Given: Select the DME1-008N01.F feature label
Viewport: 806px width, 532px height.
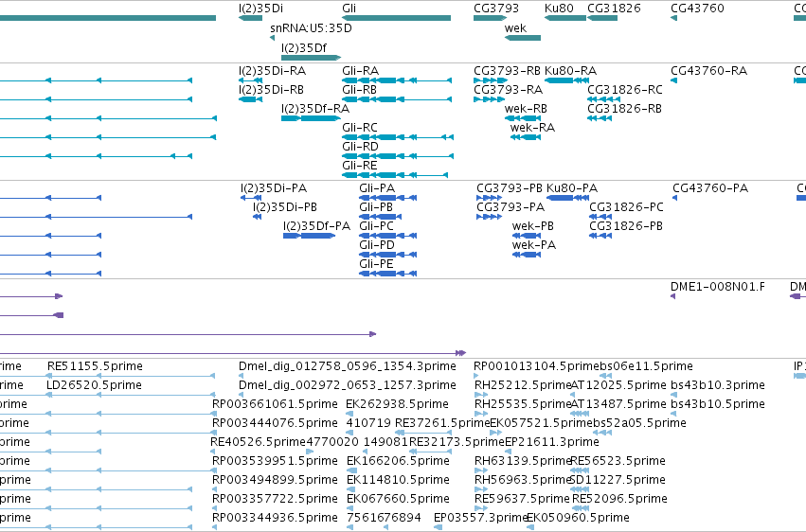Looking at the screenshot, I should pyautogui.click(x=718, y=287).
